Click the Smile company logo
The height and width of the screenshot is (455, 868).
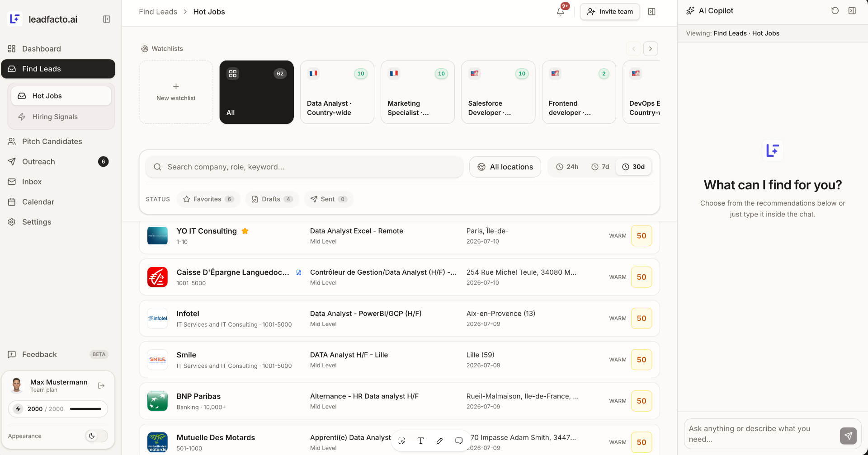click(x=157, y=360)
